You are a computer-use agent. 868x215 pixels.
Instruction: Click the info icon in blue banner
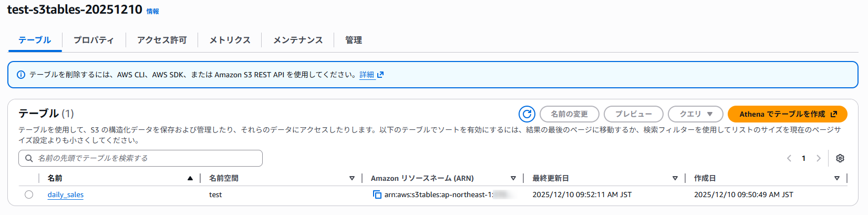tap(21, 75)
